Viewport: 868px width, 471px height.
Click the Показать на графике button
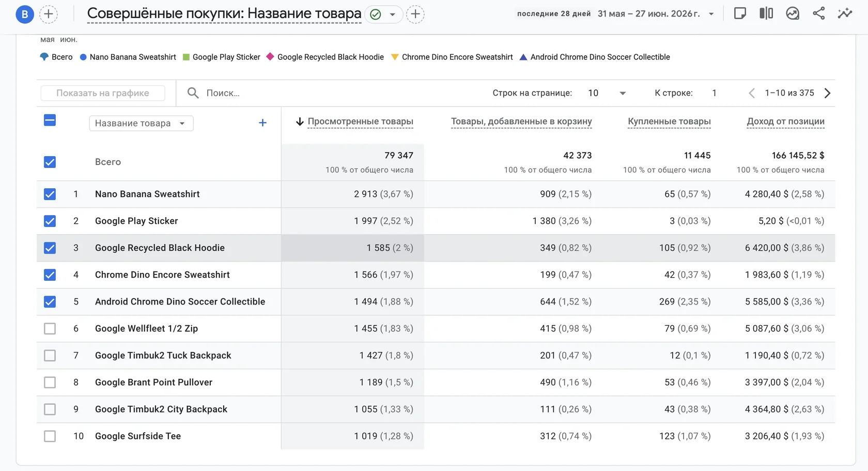click(103, 93)
